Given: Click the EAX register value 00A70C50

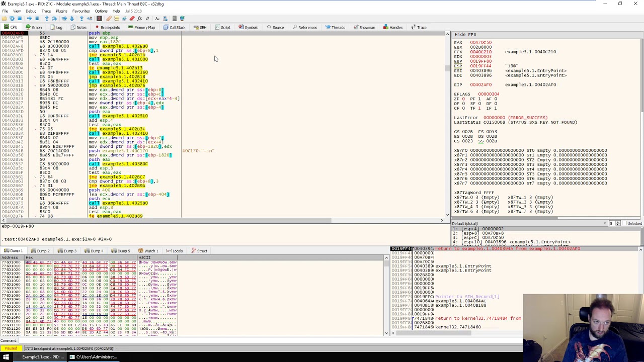Looking at the screenshot, I should tap(480, 43).
